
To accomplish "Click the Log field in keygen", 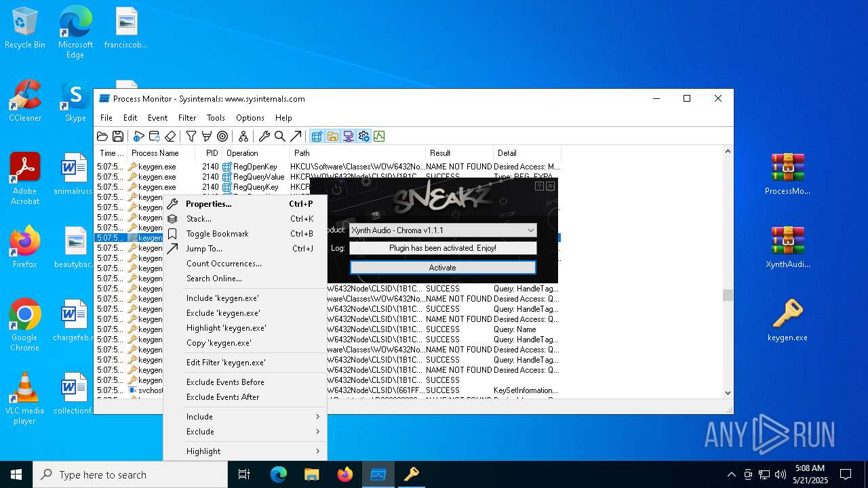I will [443, 248].
